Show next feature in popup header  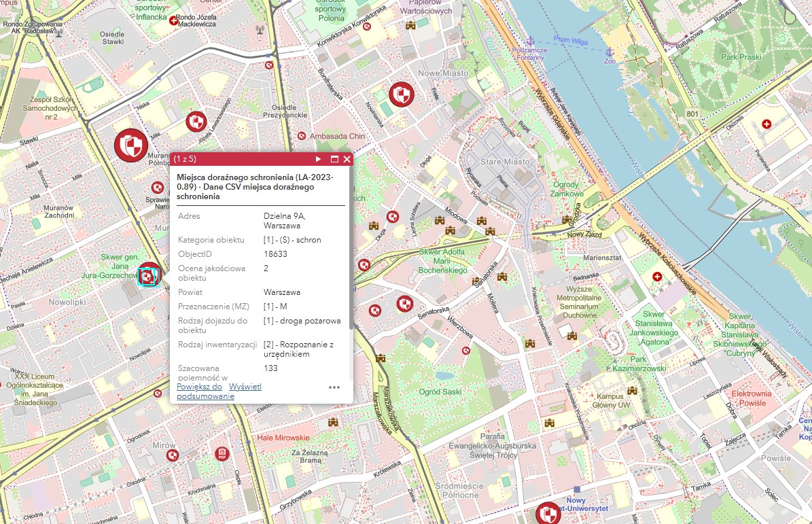coord(318,159)
